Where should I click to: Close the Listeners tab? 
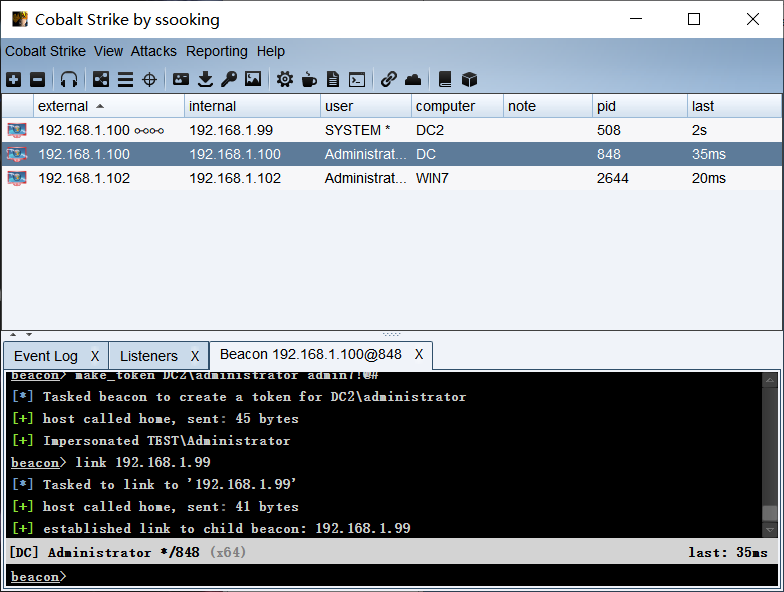click(x=194, y=356)
